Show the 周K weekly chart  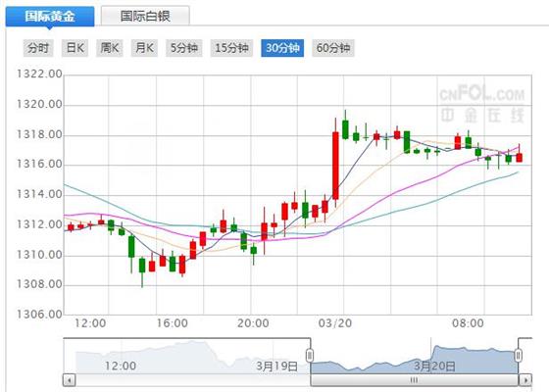[110, 48]
